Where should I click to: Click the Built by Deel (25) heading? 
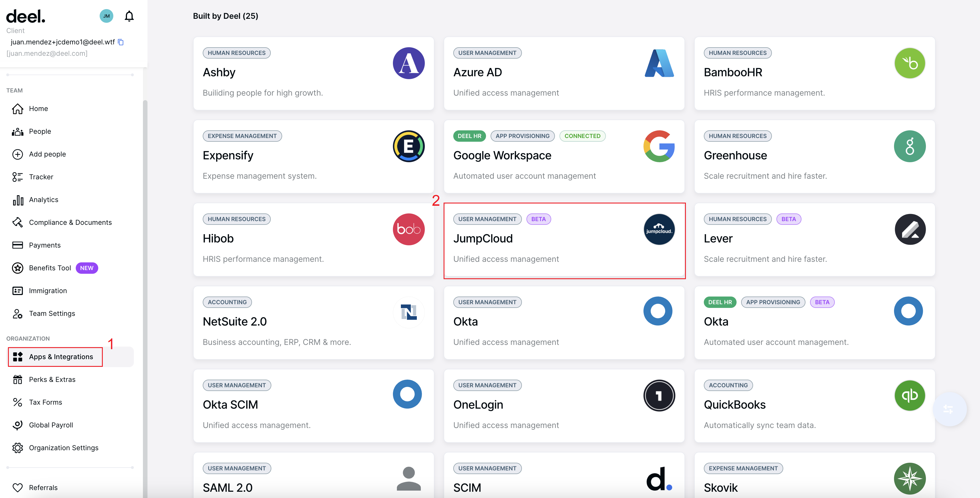(x=225, y=16)
